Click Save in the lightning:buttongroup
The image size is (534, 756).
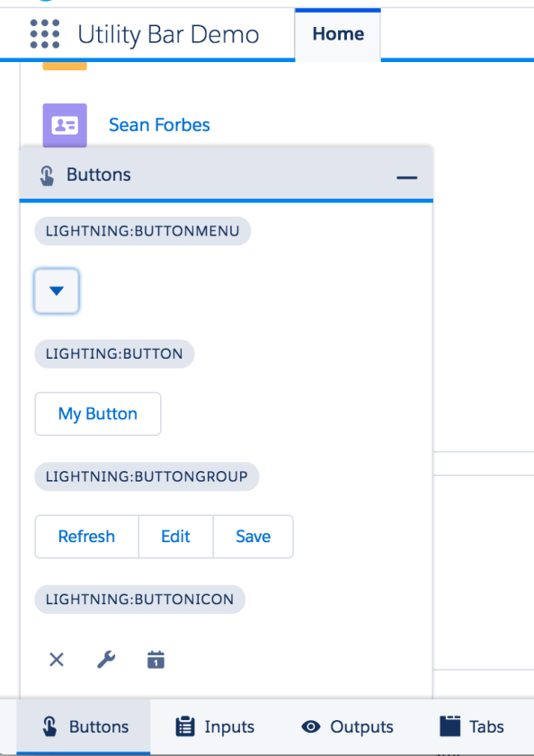click(253, 536)
